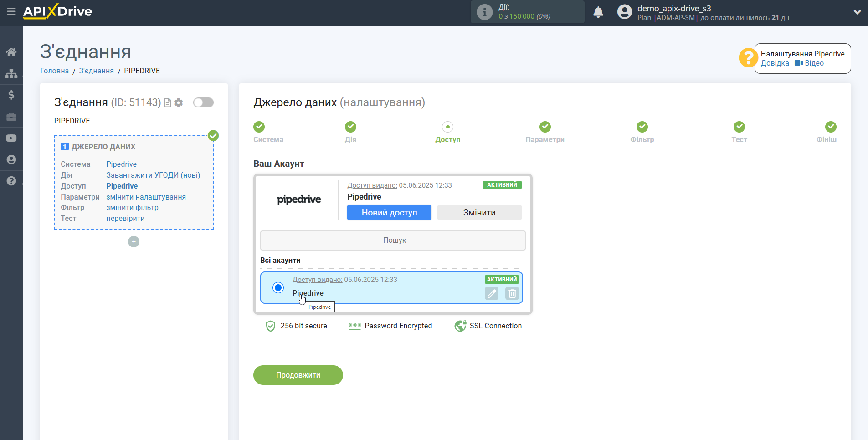Open the Довідка help link
The width and height of the screenshot is (868, 440).
775,63
